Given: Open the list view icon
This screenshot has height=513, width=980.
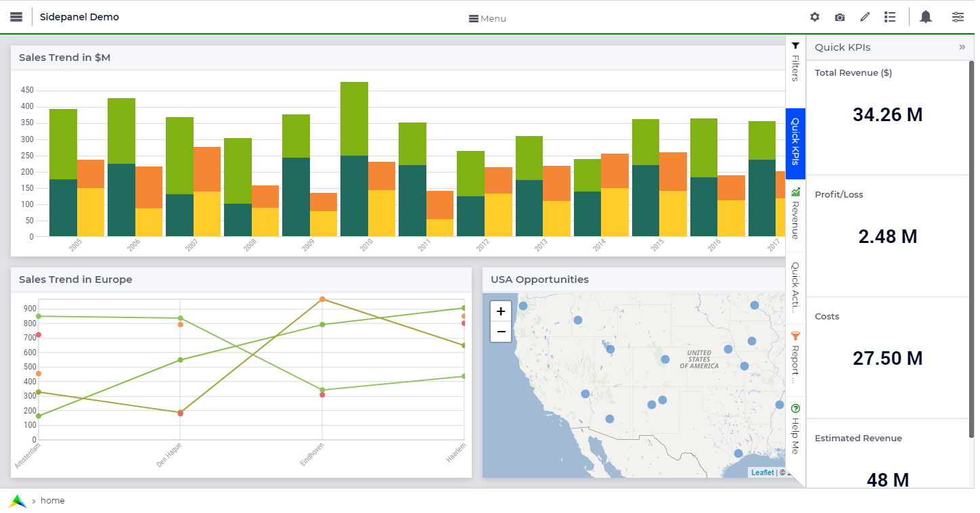Looking at the screenshot, I should (x=890, y=17).
